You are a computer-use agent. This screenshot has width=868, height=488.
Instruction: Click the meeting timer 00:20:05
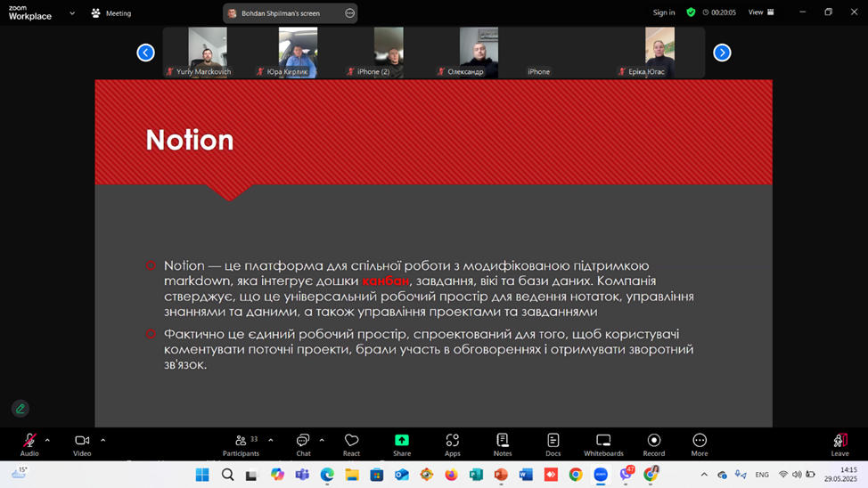click(719, 12)
